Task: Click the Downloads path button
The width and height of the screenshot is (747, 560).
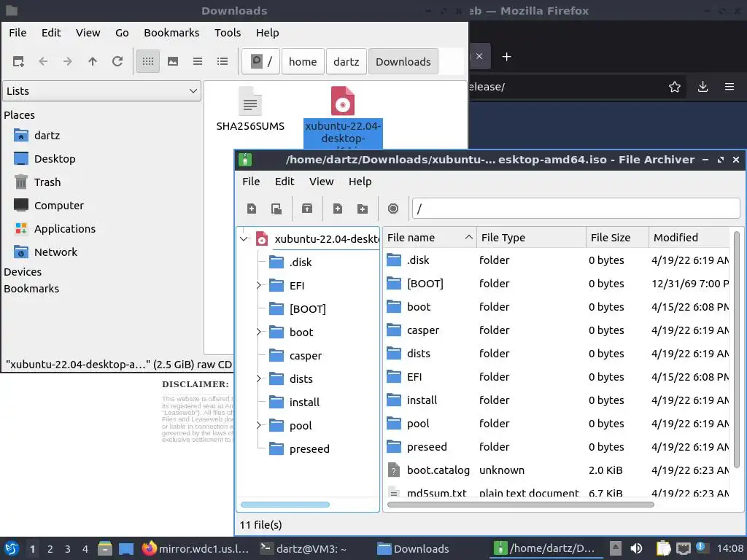Action: click(x=403, y=61)
